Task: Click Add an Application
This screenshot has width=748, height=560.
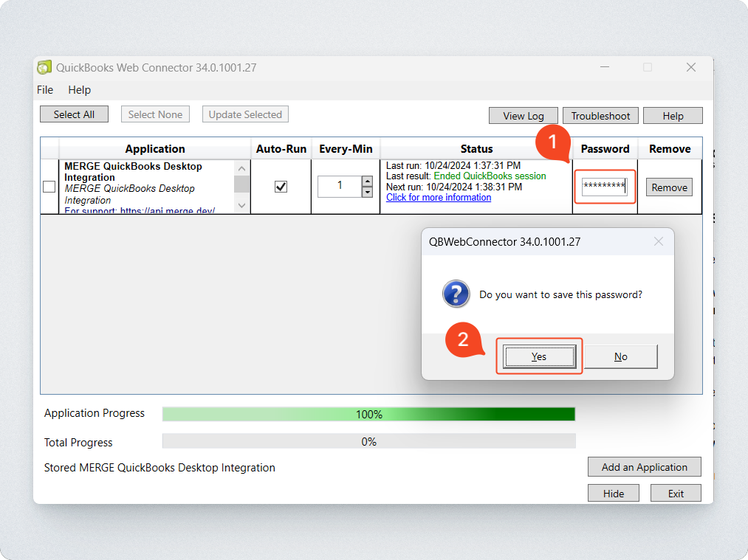Action: (x=645, y=467)
